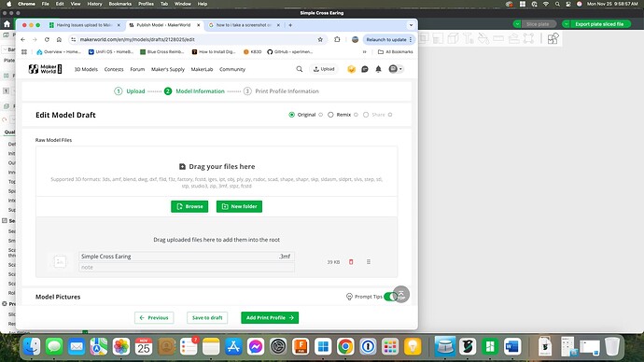Image resolution: width=644 pixels, height=362 pixels.
Task: Open the History menu in menu bar
Action: tap(94, 4)
